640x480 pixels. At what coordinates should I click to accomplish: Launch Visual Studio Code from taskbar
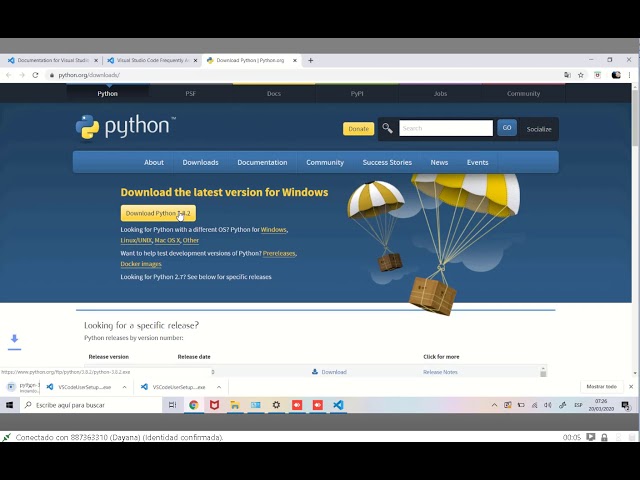click(338, 405)
